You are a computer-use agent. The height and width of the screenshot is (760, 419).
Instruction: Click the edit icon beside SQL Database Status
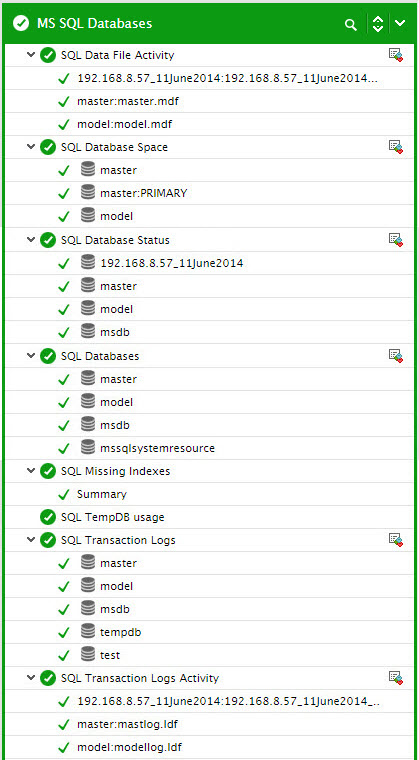tap(396, 239)
